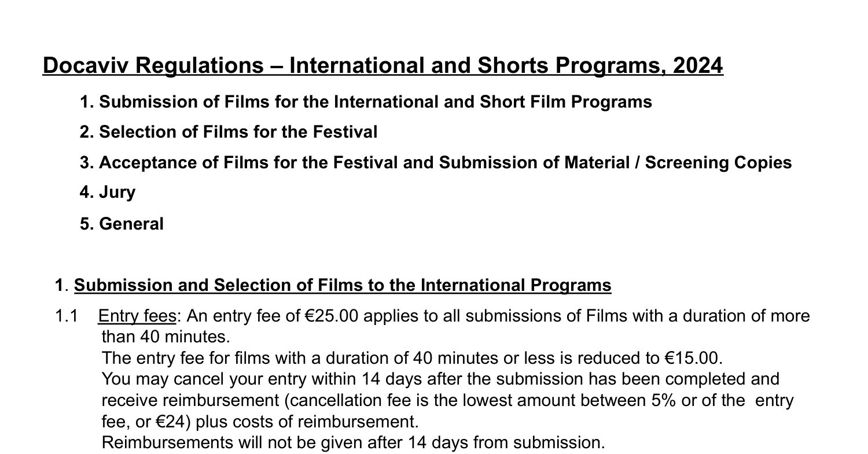Click the underlined "Entry fees" label
The width and height of the screenshot is (868, 454).
pyautogui.click(x=137, y=316)
